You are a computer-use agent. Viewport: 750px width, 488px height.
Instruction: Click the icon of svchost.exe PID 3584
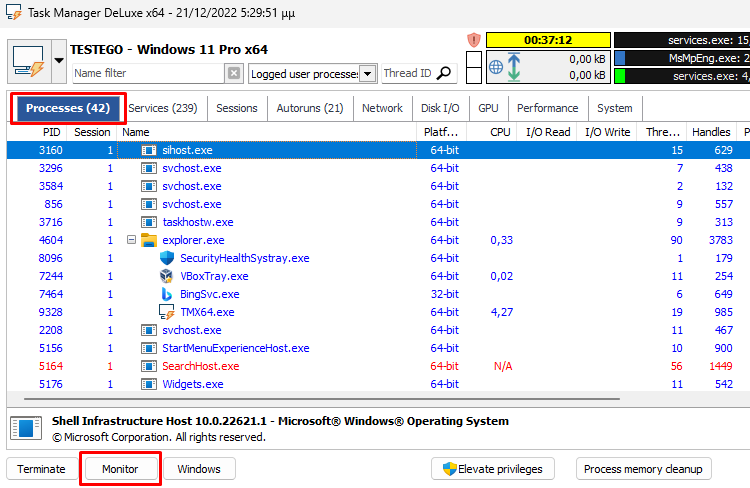pos(149,186)
